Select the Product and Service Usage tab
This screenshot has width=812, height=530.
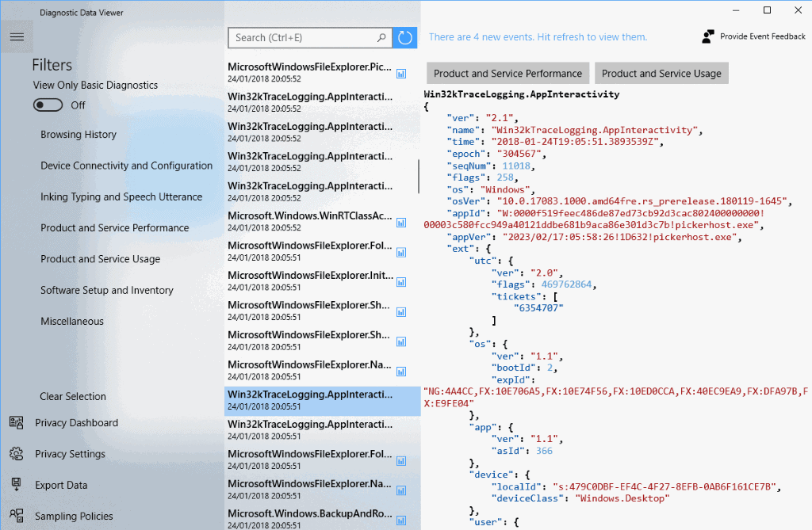point(661,73)
